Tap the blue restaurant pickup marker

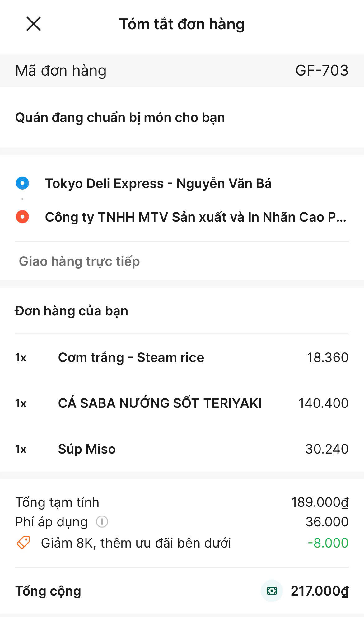pos(22,183)
